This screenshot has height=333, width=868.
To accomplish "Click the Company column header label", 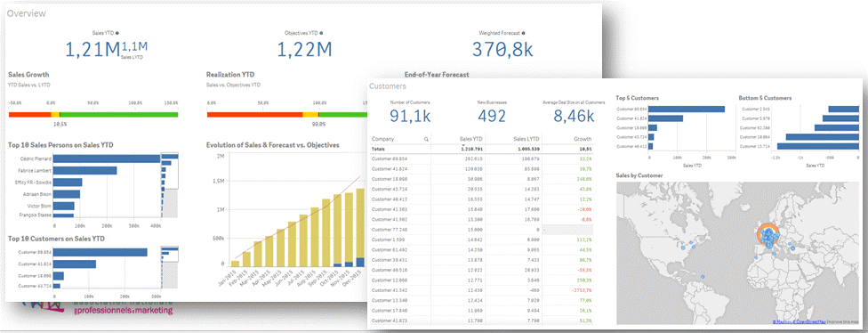I will (x=382, y=139).
